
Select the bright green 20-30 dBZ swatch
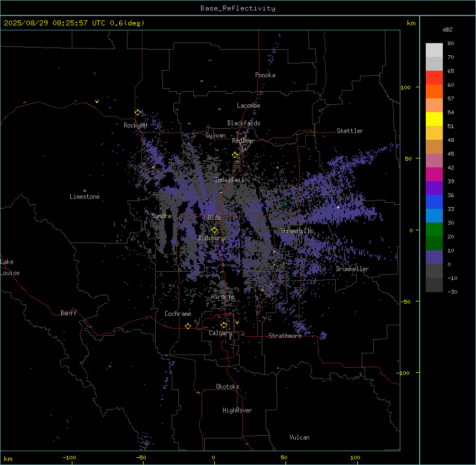tap(434, 230)
